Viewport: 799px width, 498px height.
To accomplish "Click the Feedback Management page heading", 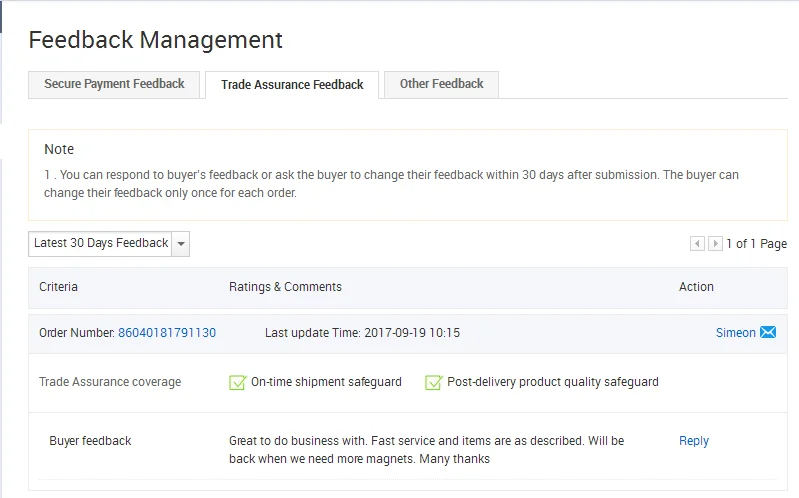I will [x=155, y=40].
